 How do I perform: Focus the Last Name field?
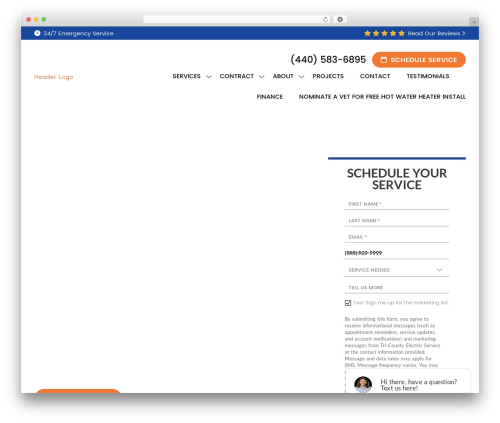tap(397, 221)
